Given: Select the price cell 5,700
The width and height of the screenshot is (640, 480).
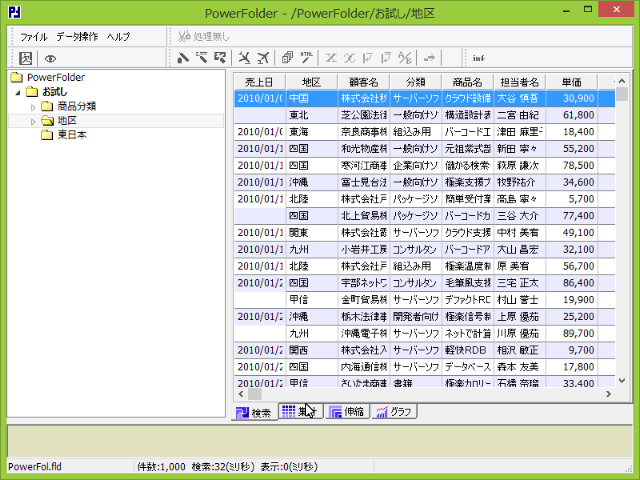Looking at the screenshot, I should pos(572,199).
